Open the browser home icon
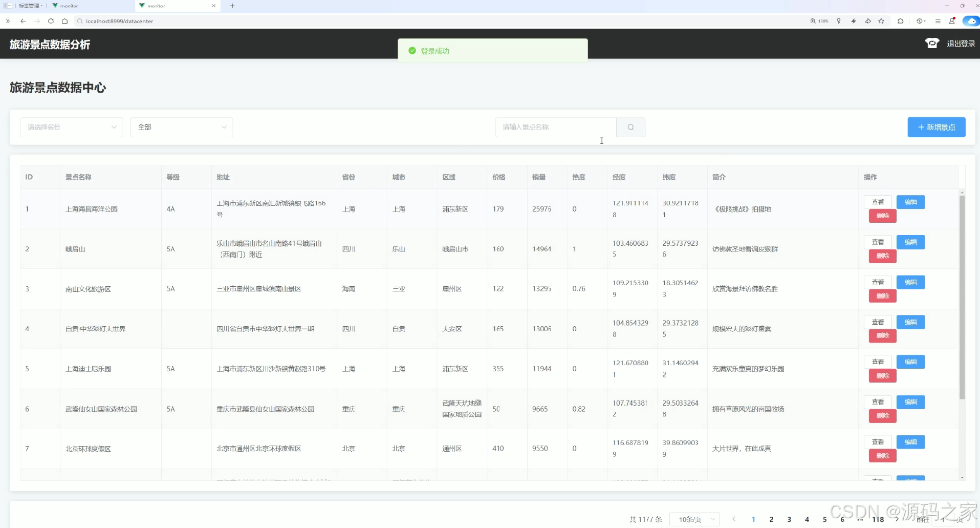Image resolution: width=980 pixels, height=528 pixels. (x=64, y=21)
